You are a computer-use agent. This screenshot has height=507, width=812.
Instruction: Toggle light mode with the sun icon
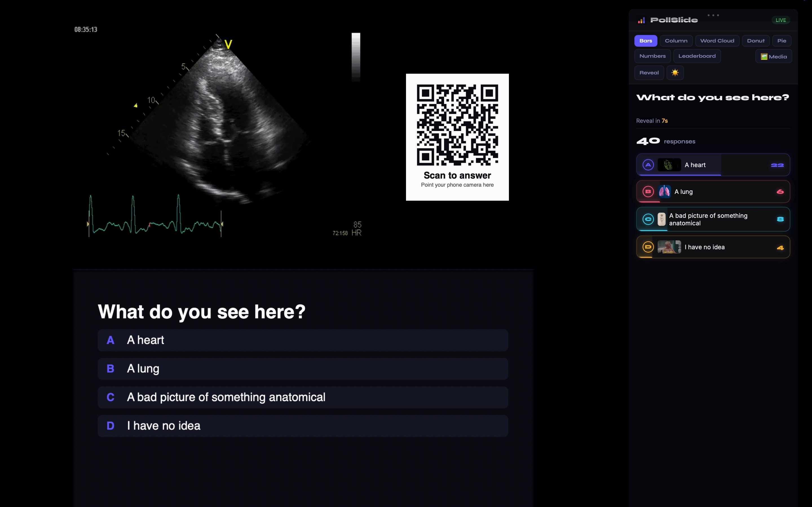pyautogui.click(x=675, y=73)
